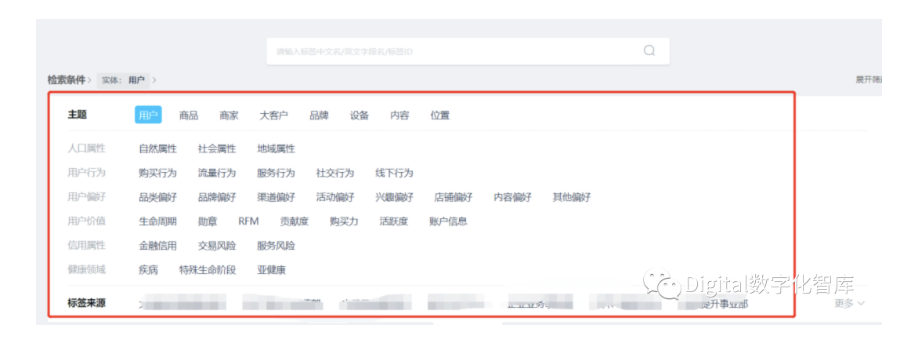Click the 用户偏好 row label
Image resolution: width=921 pixels, height=364 pixels.
(86, 197)
